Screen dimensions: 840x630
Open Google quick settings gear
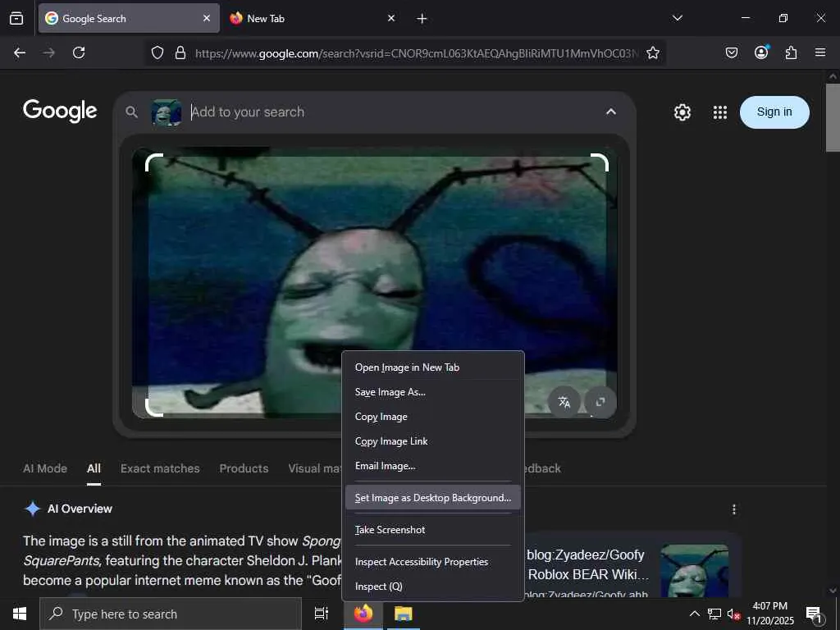point(682,112)
